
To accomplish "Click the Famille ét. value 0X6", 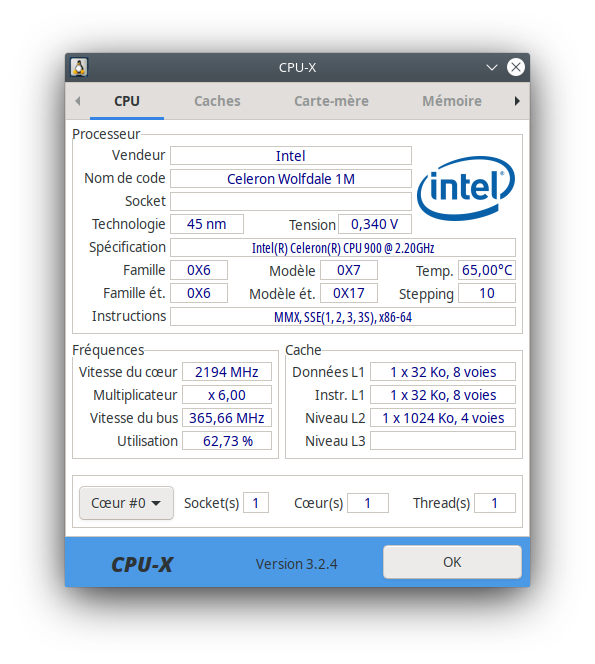I will [199, 293].
